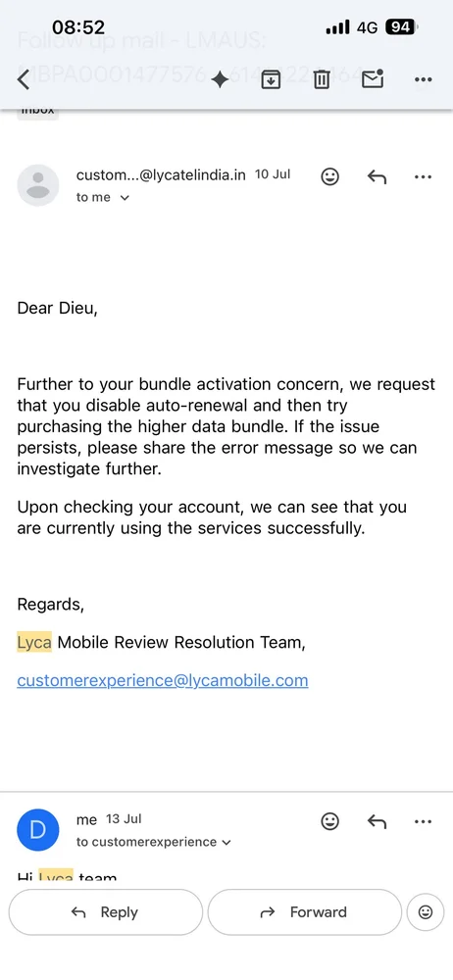Open customerexperience@lycamobile.com email link
Image resolution: width=453 pixels, height=980 pixels.
click(x=163, y=680)
